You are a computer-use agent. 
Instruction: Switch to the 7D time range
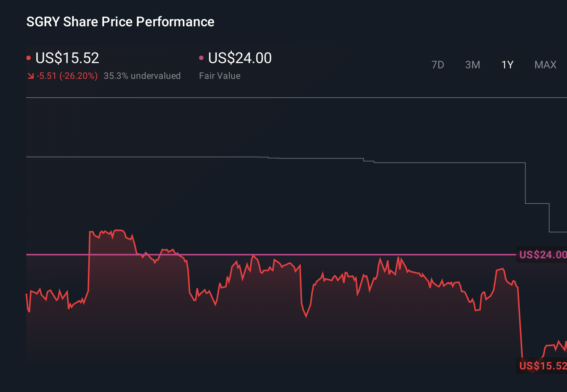[438, 65]
